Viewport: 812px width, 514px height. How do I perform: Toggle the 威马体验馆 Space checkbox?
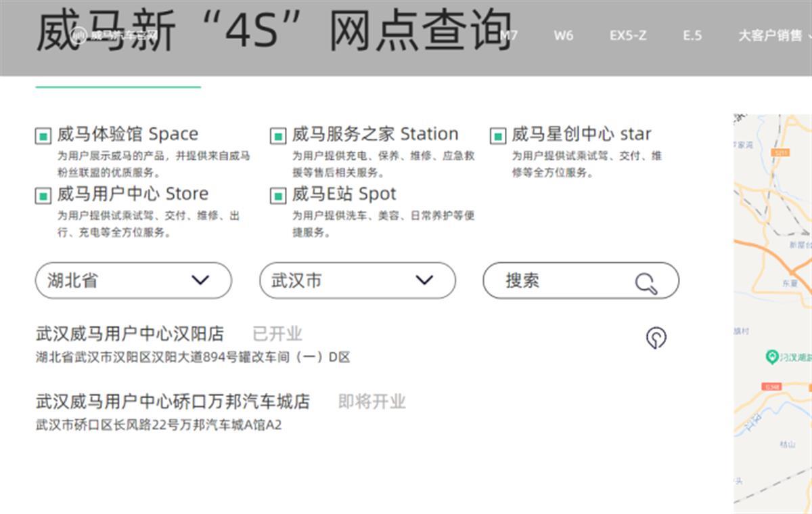42,136
